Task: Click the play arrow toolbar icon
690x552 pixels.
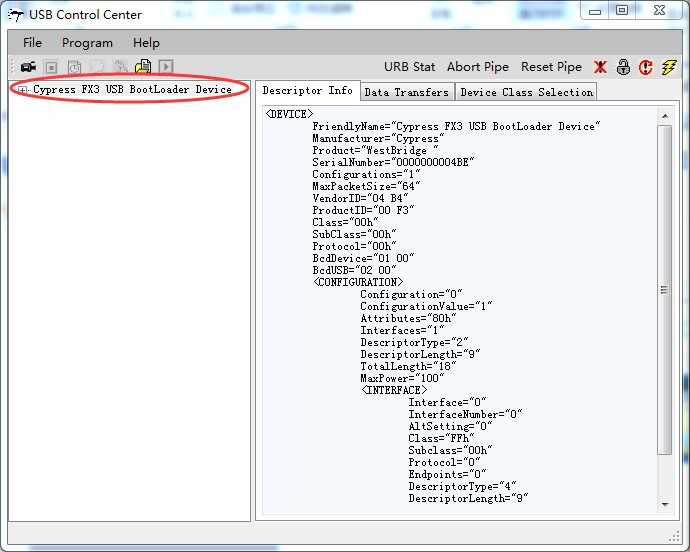Action: pyautogui.click(x=166, y=67)
